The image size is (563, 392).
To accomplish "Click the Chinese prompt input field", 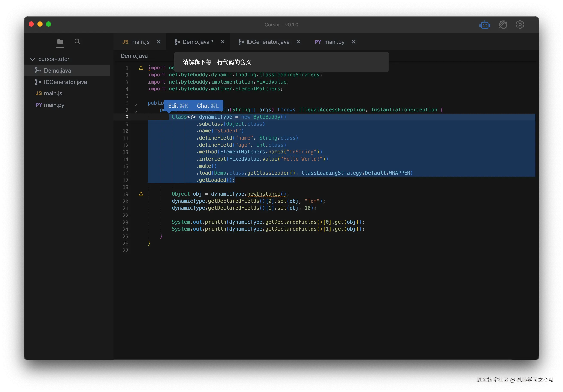I will (x=281, y=62).
